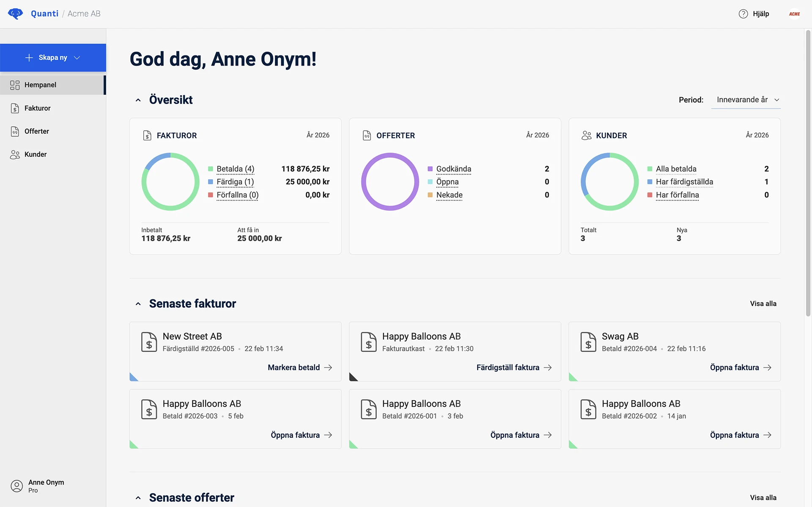Click Färdigställ faktura for Happy Balloons draft
This screenshot has width=812, height=507.
click(x=507, y=367)
